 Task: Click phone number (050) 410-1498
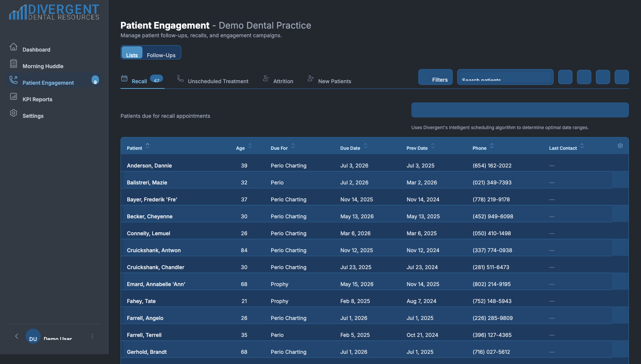click(492, 233)
